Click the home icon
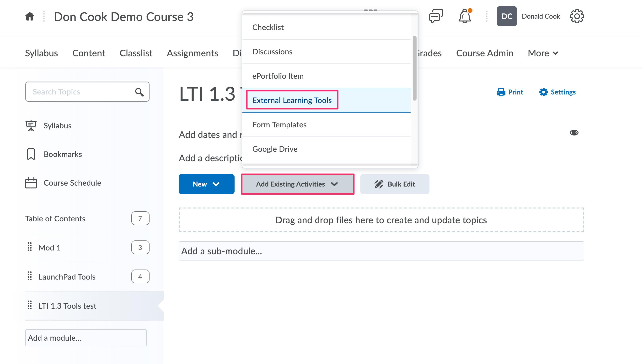Screen dimensions: 643x364 29,16
